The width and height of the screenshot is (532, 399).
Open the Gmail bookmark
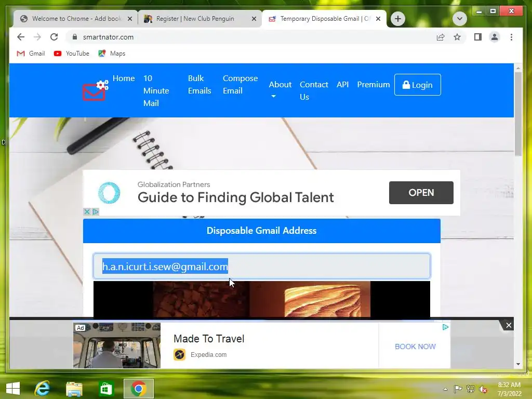(x=31, y=54)
